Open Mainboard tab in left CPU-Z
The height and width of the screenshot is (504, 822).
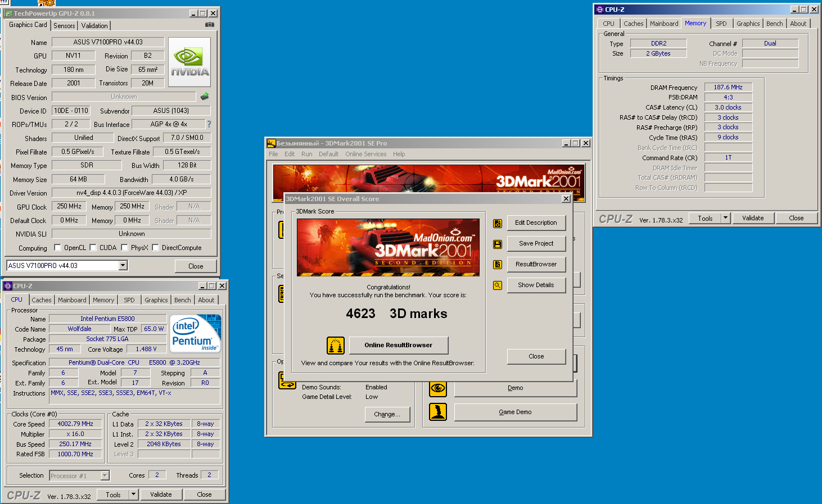(72, 300)
